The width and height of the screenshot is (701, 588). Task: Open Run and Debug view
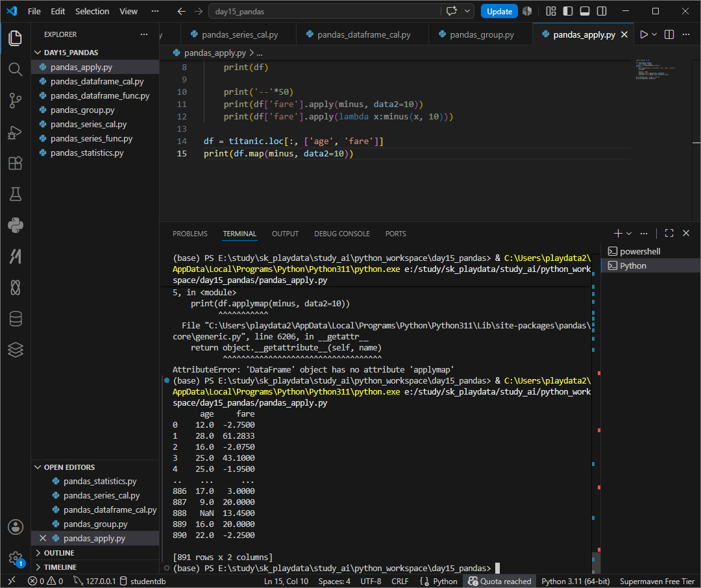(x=15, y=132)
